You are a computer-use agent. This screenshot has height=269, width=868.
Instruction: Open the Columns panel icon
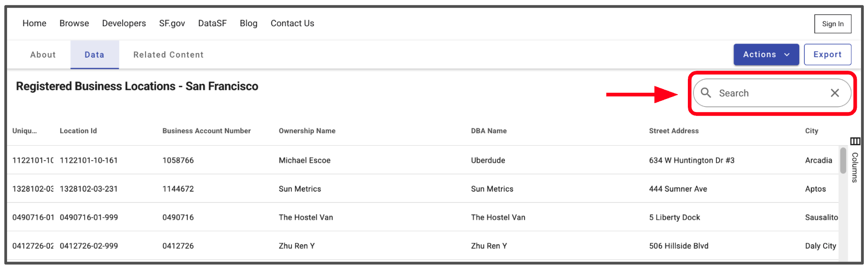pyautogui.click(x=855, y=141)
